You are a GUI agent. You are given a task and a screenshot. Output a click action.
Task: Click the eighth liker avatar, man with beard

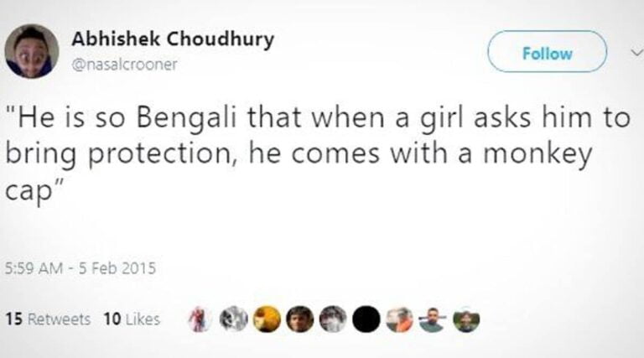432,319
